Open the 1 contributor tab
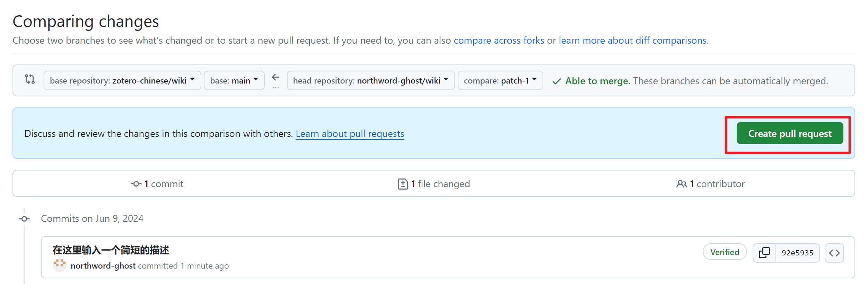The image size is (868, 288). click(711, 184)
